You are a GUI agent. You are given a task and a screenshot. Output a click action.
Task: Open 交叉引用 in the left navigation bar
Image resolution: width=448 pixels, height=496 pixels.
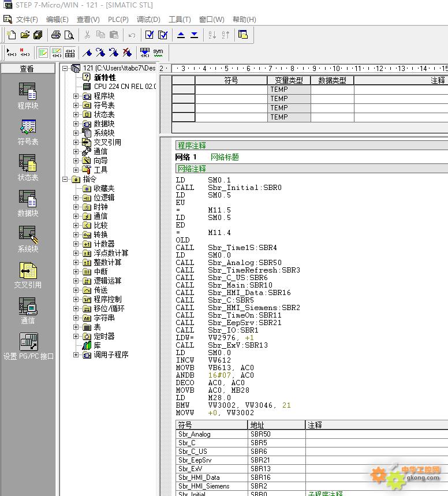point(28,275)
